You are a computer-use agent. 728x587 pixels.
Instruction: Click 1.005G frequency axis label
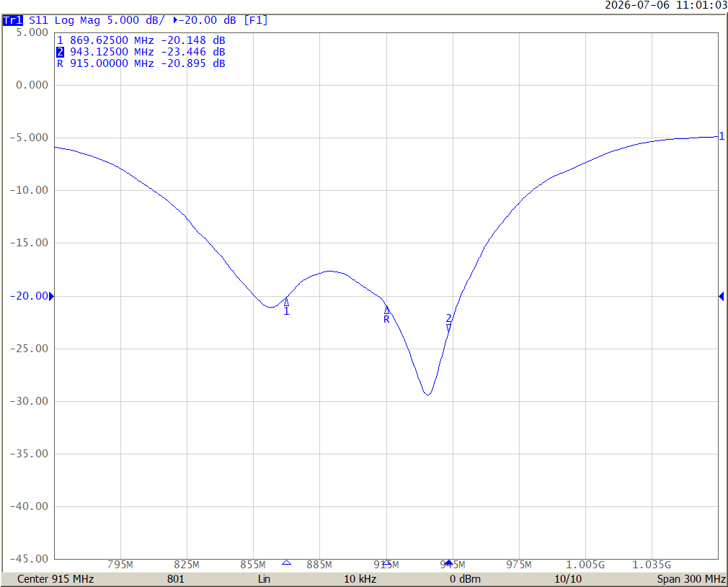click(x=585, y=565)
